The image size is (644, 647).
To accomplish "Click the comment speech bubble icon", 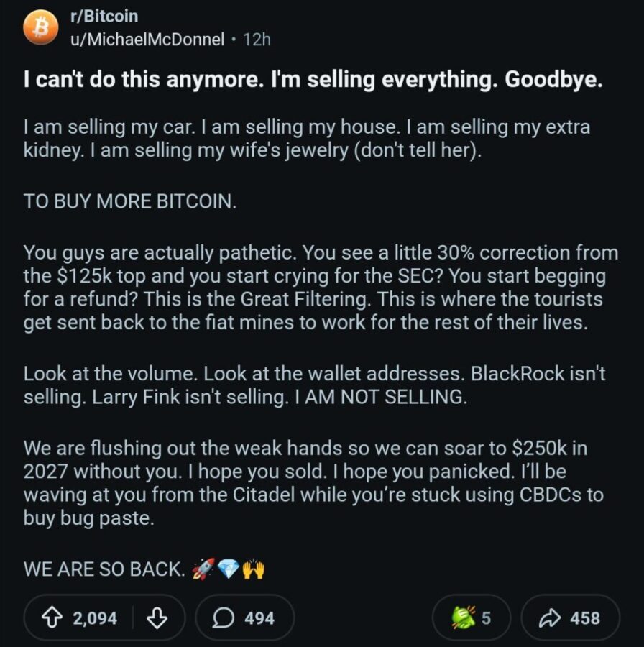I will (x=222, y=618).
